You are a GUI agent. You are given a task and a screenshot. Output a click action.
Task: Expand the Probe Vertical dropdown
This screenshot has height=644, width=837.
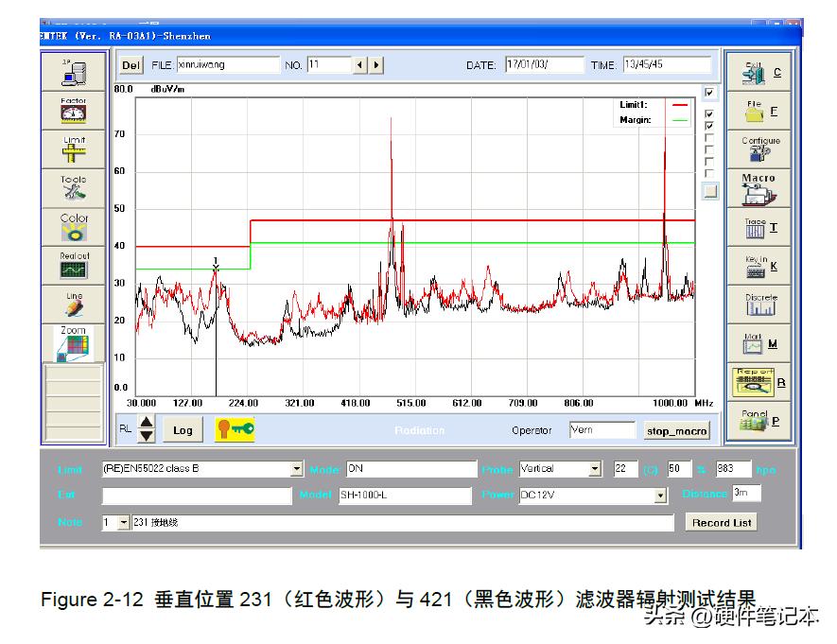click(595, 469)
